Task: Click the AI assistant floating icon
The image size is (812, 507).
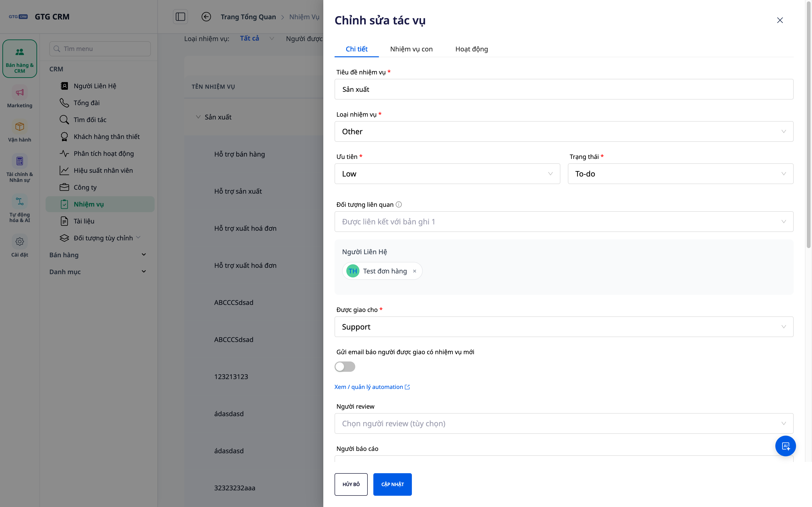Action: click(x=785, y=446)
